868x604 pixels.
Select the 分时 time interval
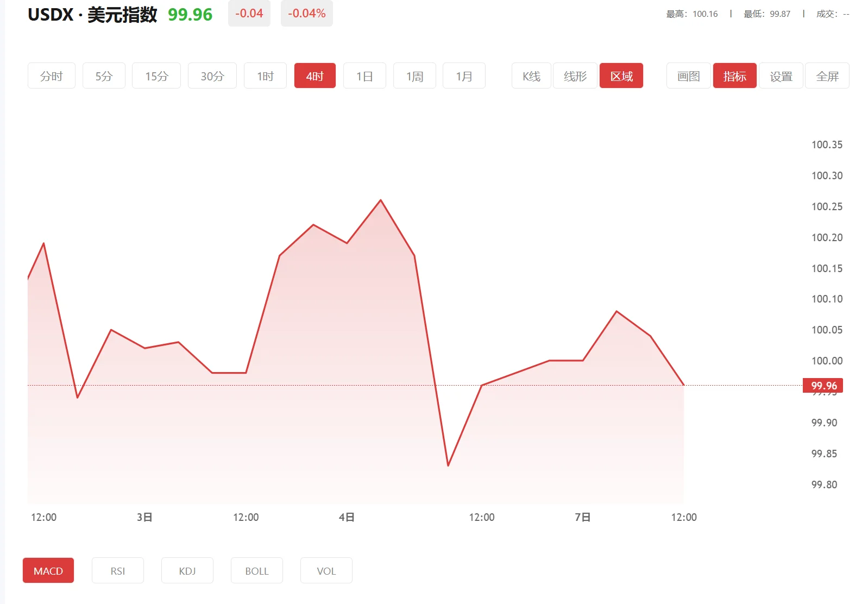tap(52, 76)
